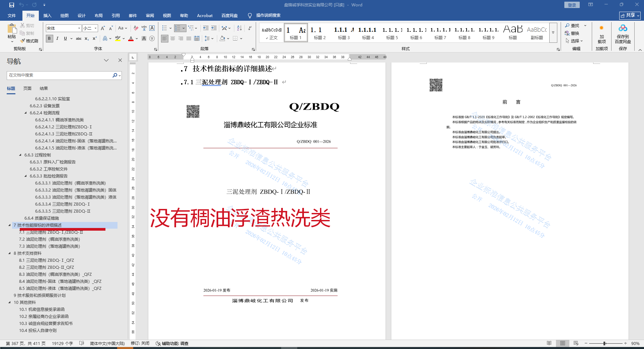
Task: Sort paragraphs with A-Z sort icon
Action: coord(239,28)
